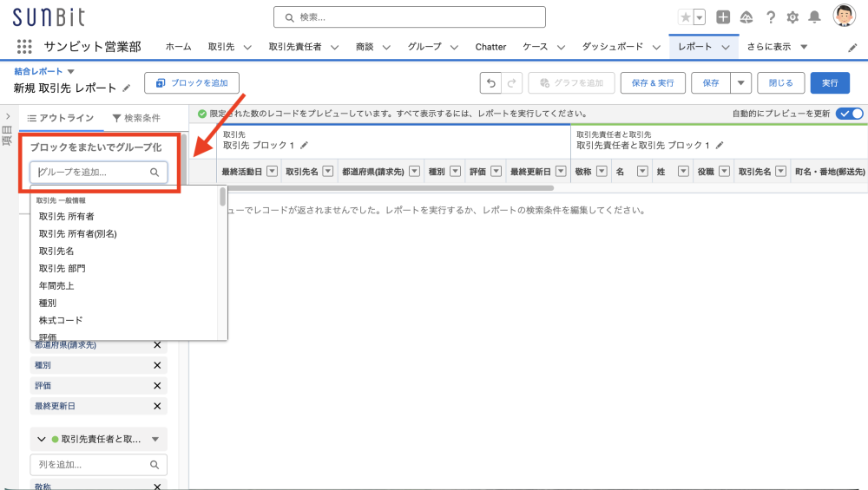Image resolution: width=868 pixels, height=490 pixels.
Task: Click the undo arrow button
Action: click(x=491, y=83)
